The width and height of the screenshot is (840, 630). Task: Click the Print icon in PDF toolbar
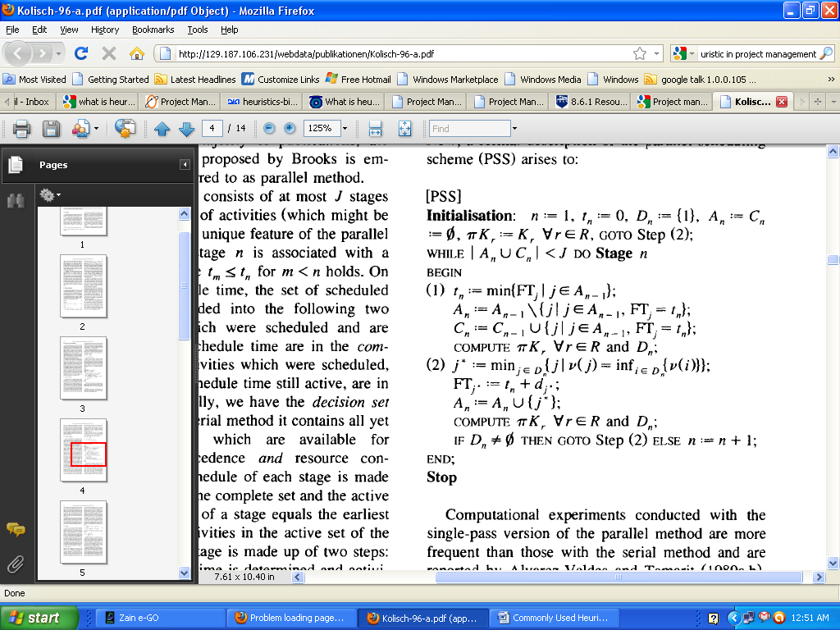click(21, 129)
